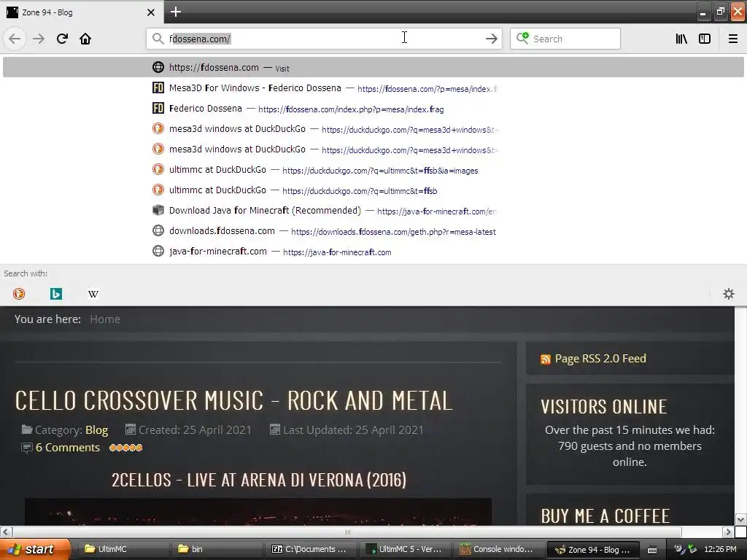Open Cello Crossover Music article title
The height and width of the screenshot is (560, 747).
click(x=234, y=400)
